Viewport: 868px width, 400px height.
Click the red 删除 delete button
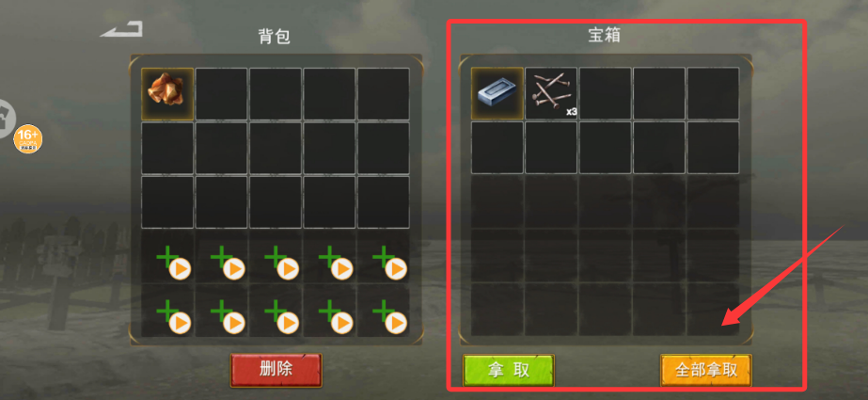coord(276,370)
